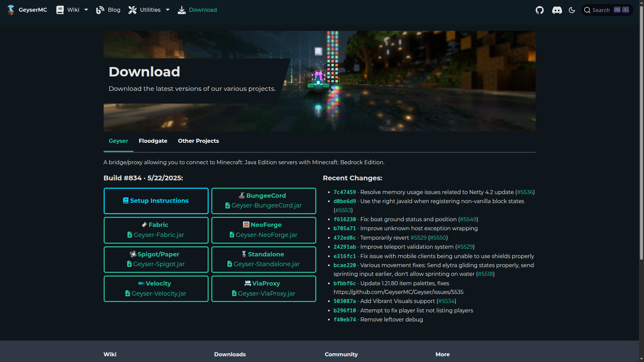Screen dimensions: 644x362
Task: Open commit b705a71 link
Action: (x=344, y=229)
